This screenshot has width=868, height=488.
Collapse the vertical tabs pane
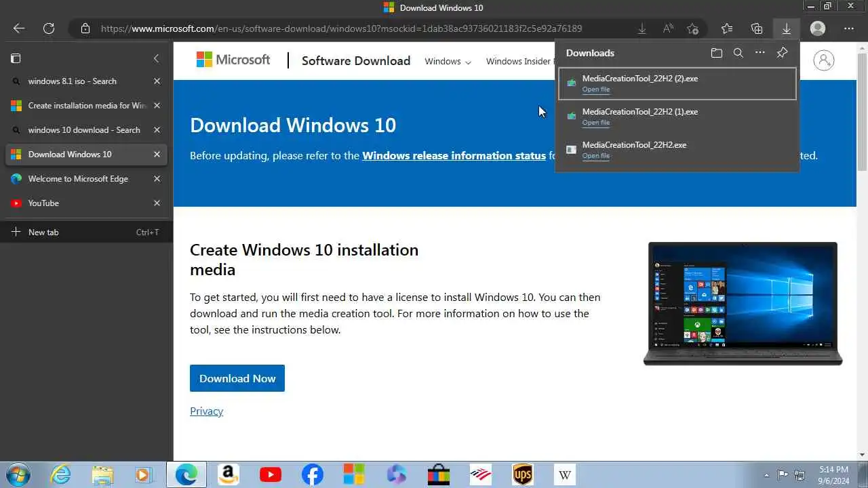pyautogui.click(x=156, y=58)
